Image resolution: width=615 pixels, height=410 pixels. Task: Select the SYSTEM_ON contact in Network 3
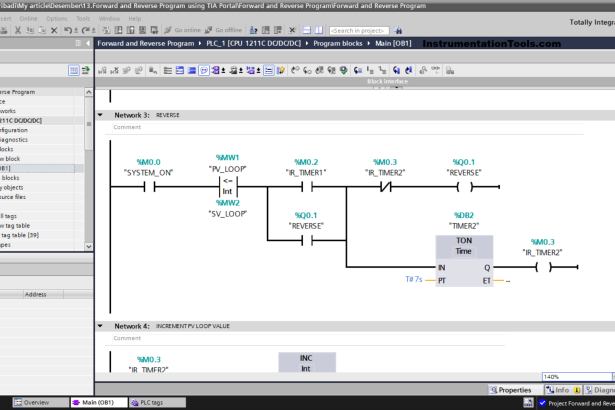click(149, 187)
